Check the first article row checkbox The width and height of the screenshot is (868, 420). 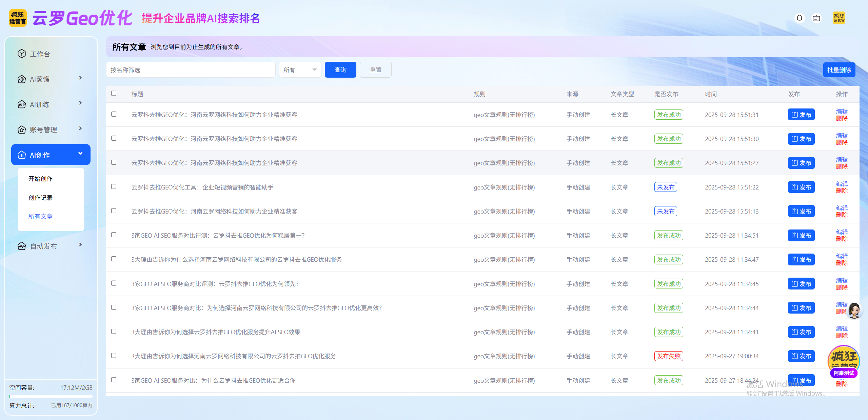(114, 114)
